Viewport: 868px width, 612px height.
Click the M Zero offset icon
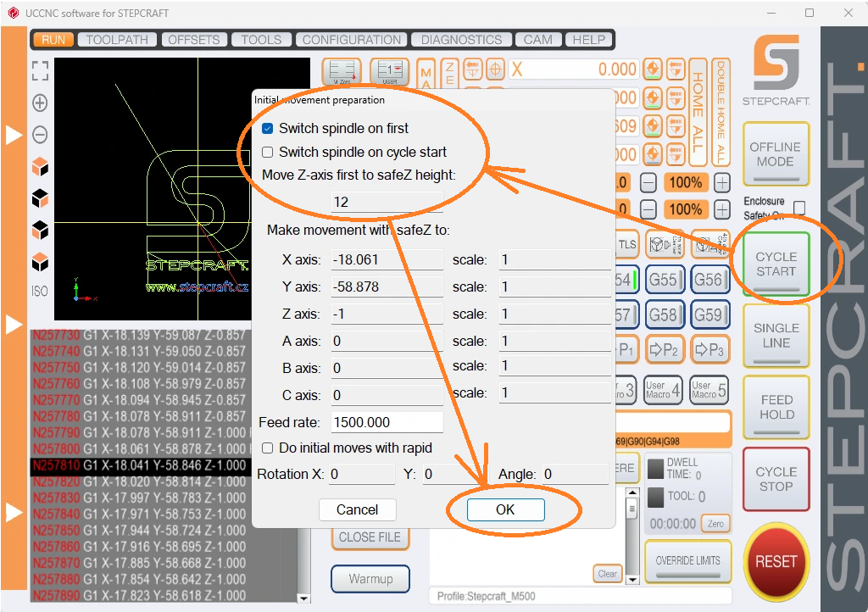342,72
